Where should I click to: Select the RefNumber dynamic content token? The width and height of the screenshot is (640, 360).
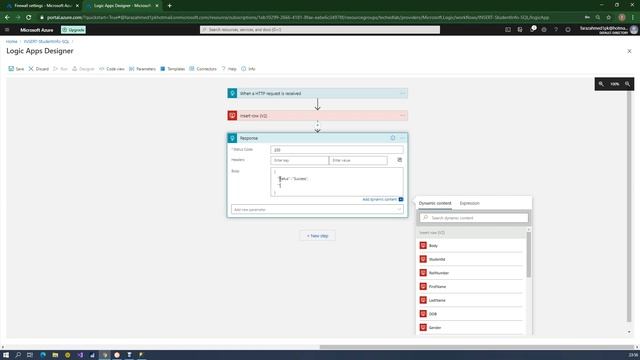pyautogui.click(x=471, y=273)
